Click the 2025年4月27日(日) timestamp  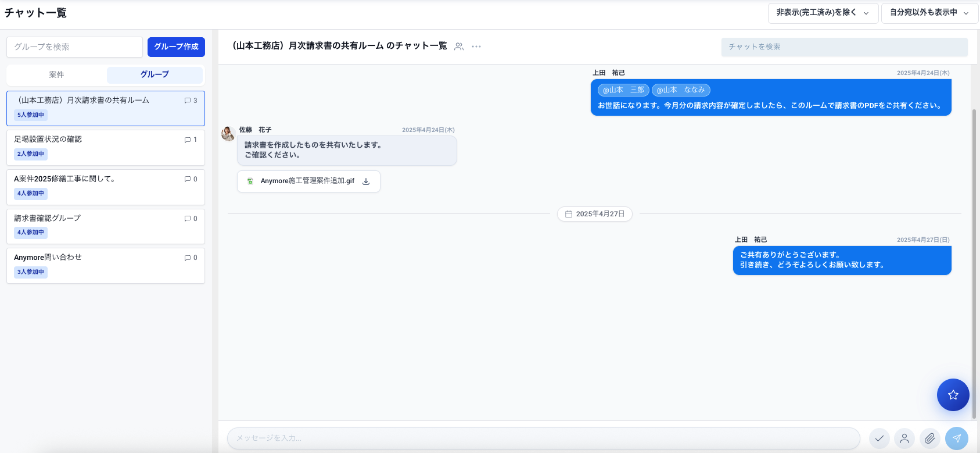click(x=923, y=240)
